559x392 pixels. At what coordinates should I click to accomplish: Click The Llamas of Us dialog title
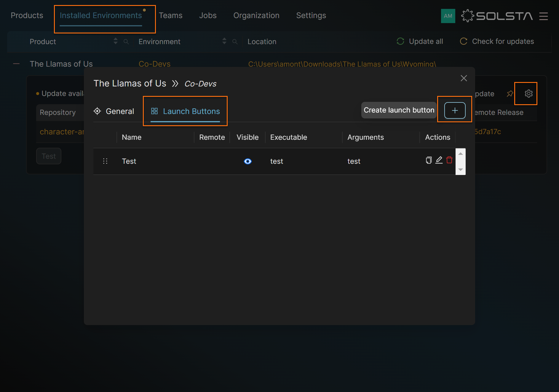[130, 83]
